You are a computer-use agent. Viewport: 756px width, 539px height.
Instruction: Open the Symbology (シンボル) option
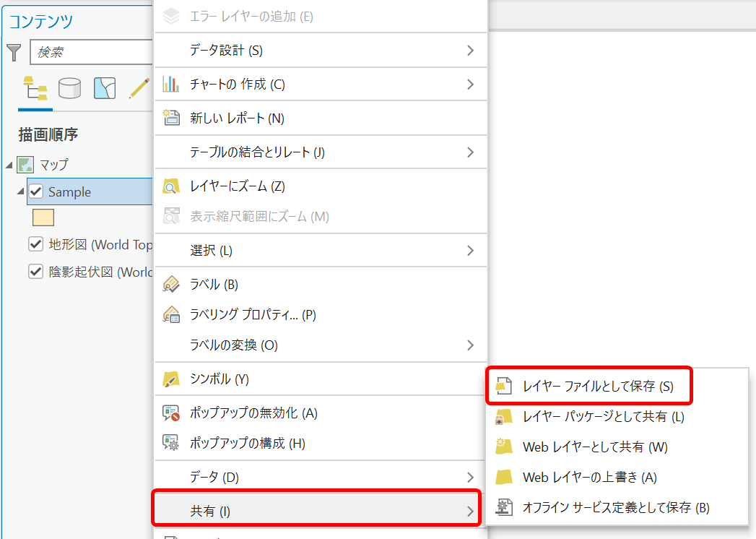(x=219, y=379)
